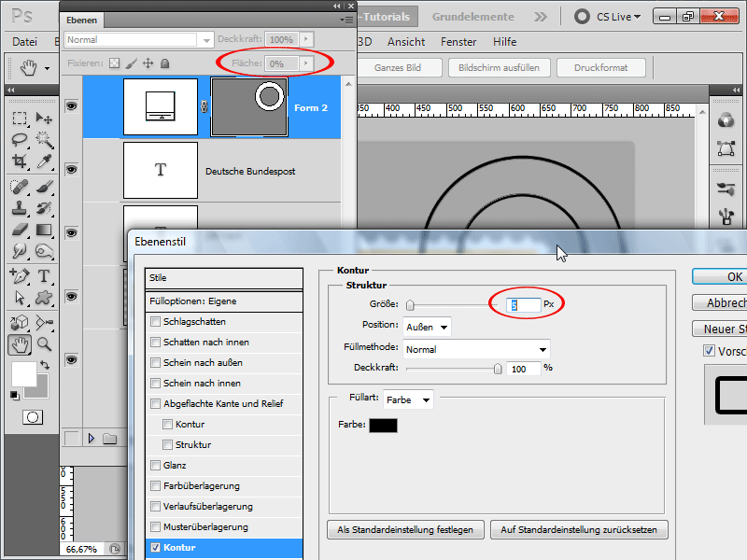
Task: Select the Move tool
Action: coord(44,118)
